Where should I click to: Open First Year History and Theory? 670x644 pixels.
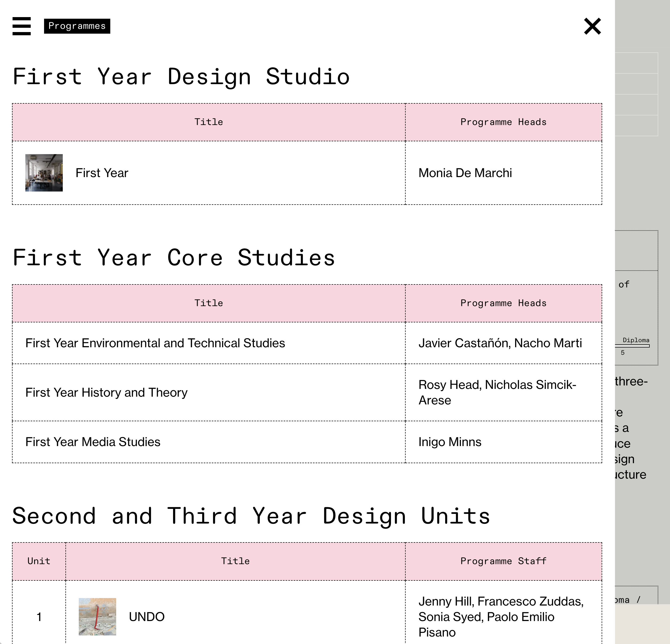coord(106,392)
